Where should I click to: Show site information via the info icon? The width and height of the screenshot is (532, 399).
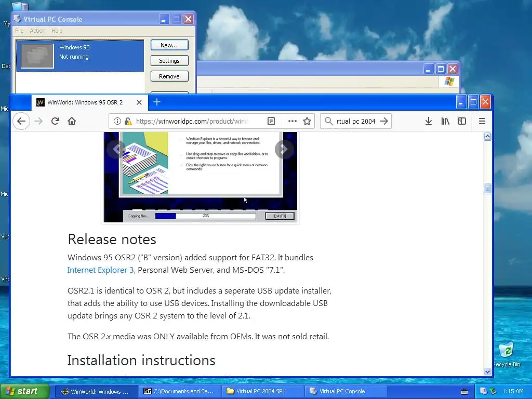(117, 121)
